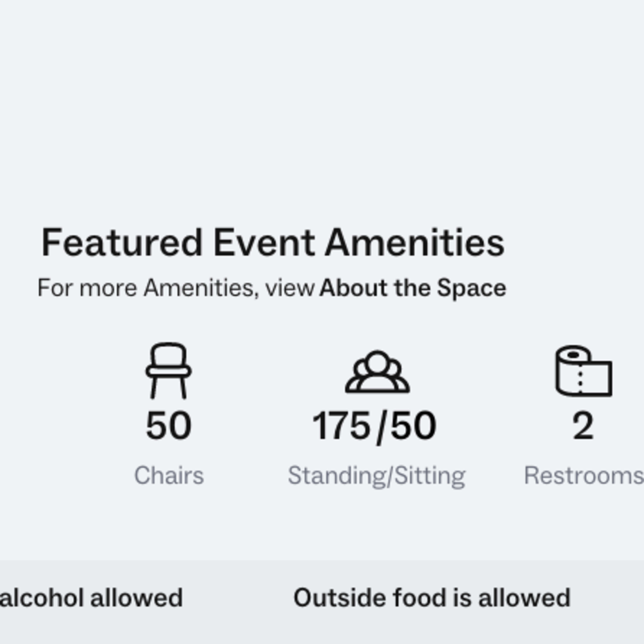Click the word Amenities in the large heading
Screen dimensions: 644x644
point(415,243)
